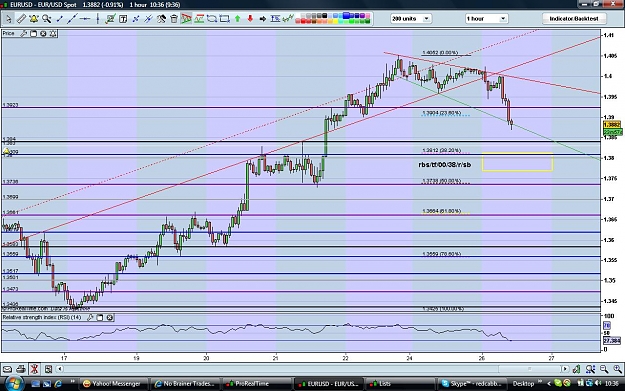Click the envelope email icon
Screen dimensions: 625x391
pyautogui.click(x=7, y=369)
